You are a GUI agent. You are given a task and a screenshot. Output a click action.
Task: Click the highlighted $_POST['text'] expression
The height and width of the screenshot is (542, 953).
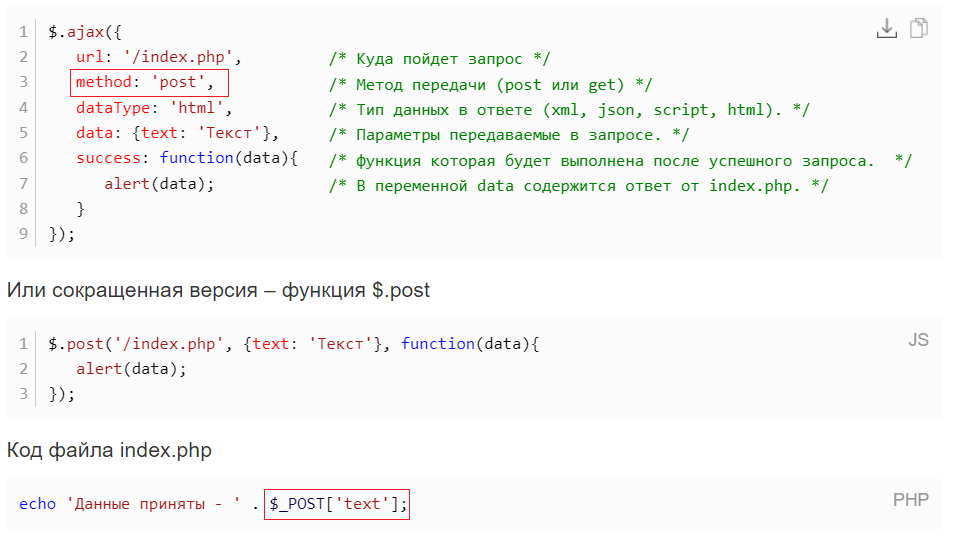(337, 504)
